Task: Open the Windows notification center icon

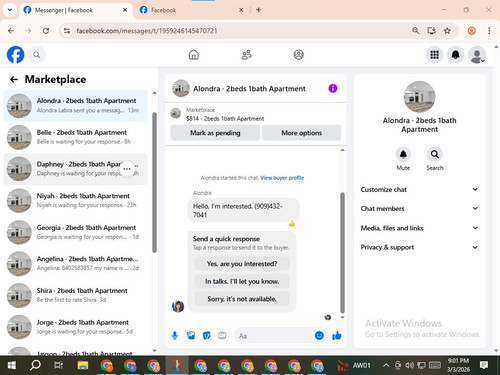Action: 484,365
